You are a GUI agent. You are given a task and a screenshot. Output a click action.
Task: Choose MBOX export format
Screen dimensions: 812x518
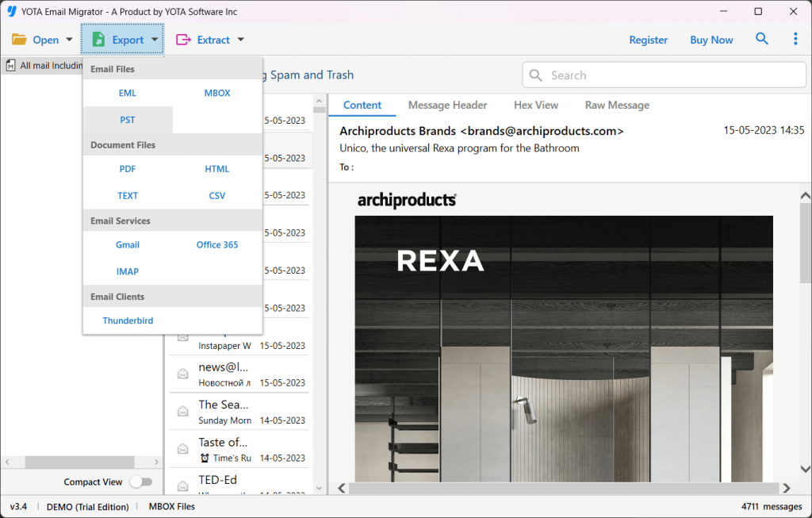coord(217,93)
